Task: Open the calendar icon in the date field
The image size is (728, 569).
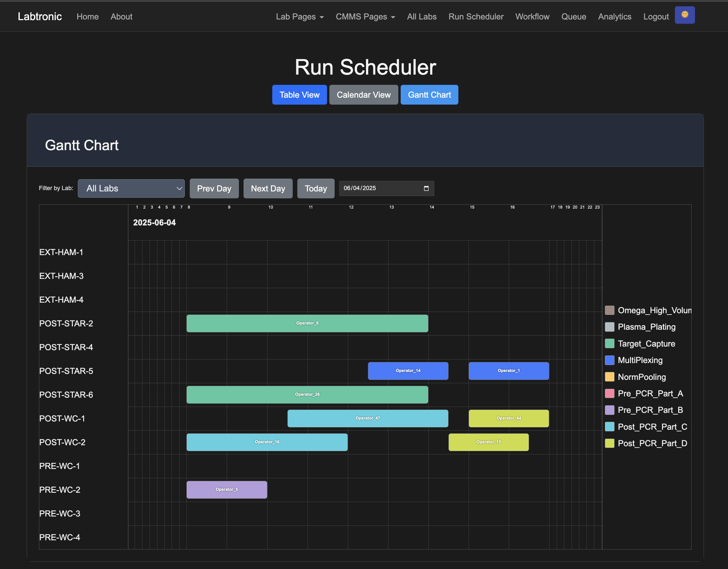Action: [426, 188]
